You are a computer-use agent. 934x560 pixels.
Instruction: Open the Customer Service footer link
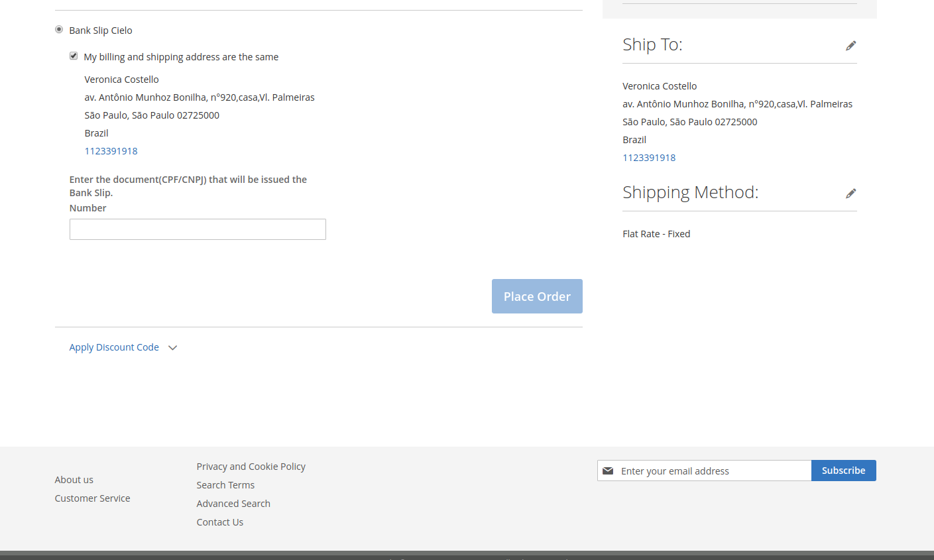[x=93, y=498]
